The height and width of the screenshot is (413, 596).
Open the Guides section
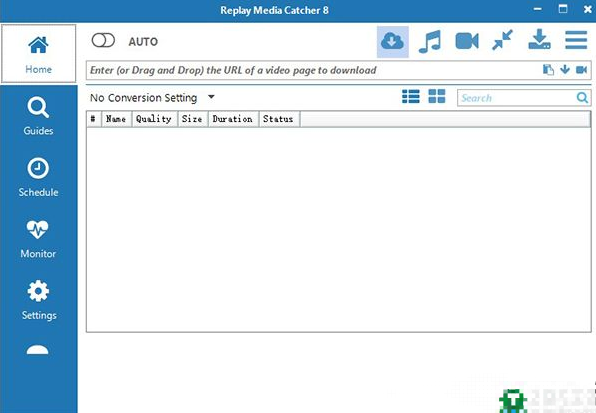[x=38, y=116]
